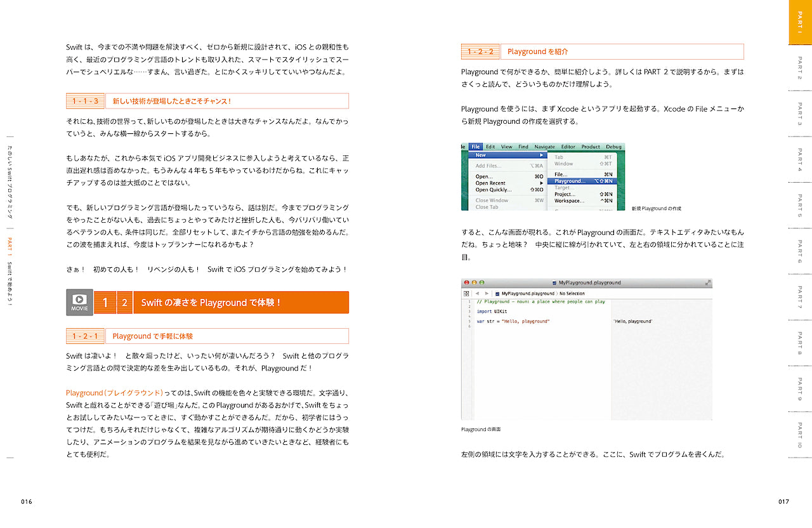Open the File menu in Xcode
Image resolution: width=812 pixels, height=528 pixels.
coord(476,147)
